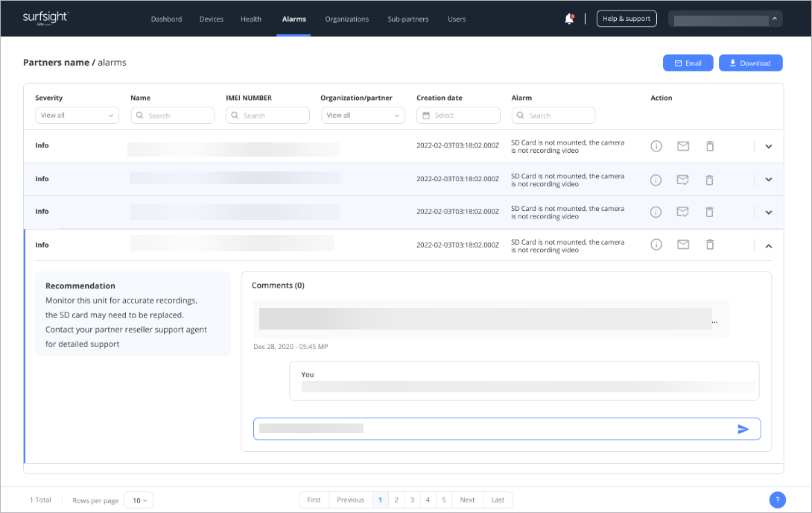Click the 1 Total count text
812x513 pixels.
pyautogui.click(x=40, y=500)
